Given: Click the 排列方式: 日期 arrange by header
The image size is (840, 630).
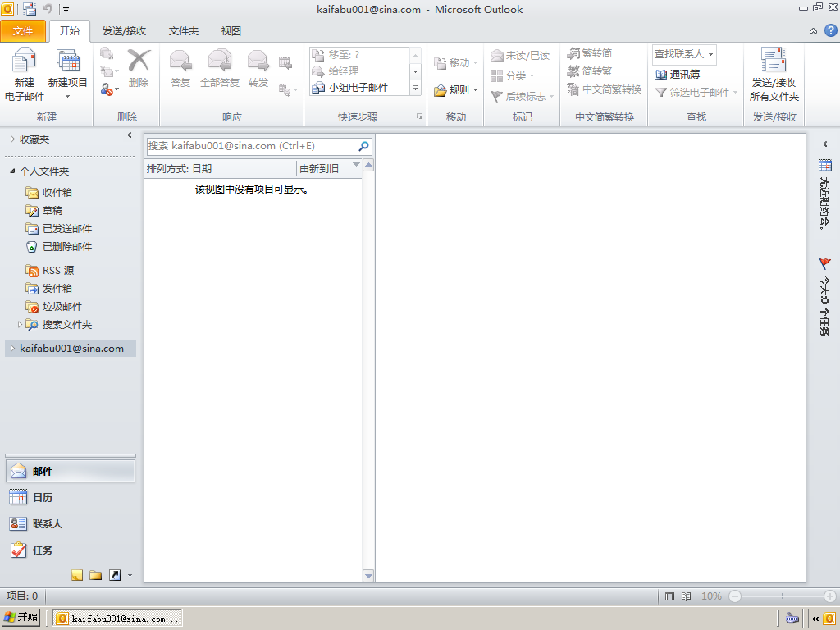Looking at the screenshot, I should 220,169.
